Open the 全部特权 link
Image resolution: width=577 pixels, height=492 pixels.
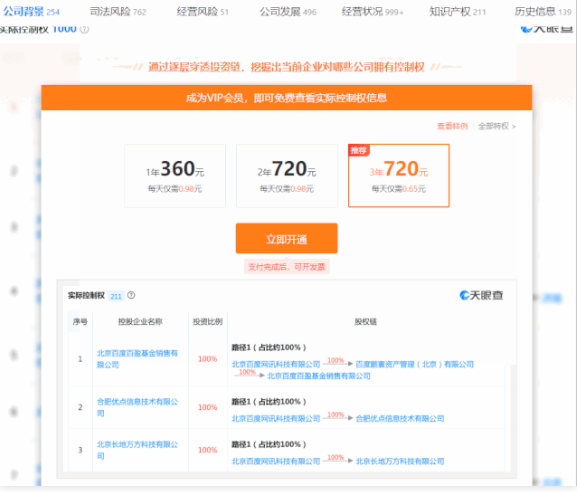(x=497, y=126)
